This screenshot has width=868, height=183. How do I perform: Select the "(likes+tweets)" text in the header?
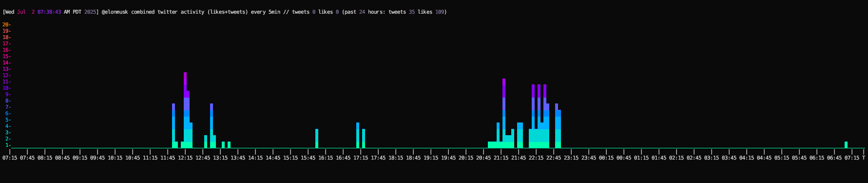(x=228, y=12)
